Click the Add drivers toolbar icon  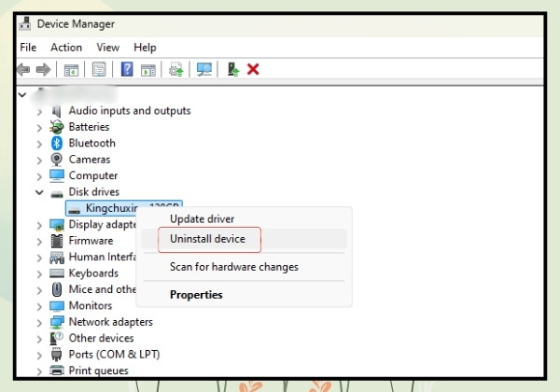click(x=233, y=69)
